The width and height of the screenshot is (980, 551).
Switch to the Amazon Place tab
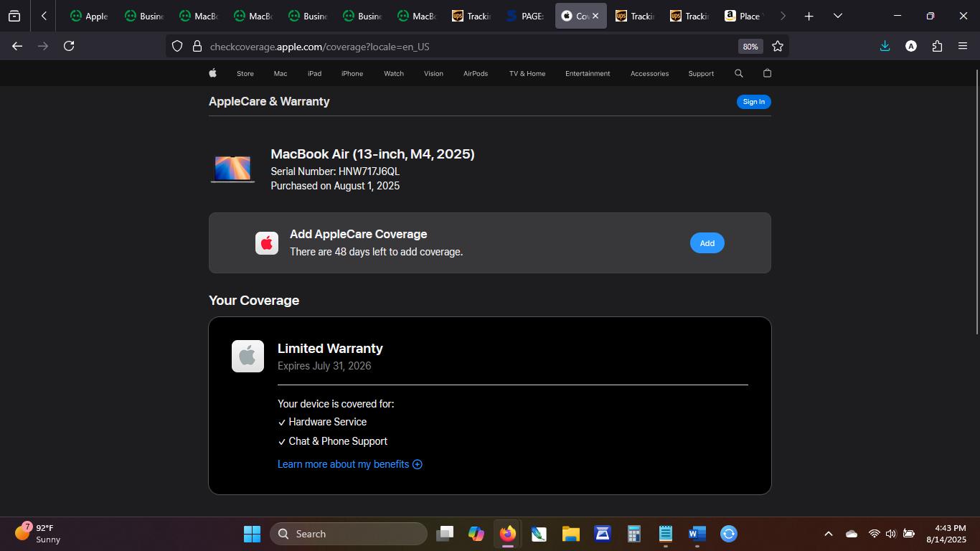pos(743,16)
